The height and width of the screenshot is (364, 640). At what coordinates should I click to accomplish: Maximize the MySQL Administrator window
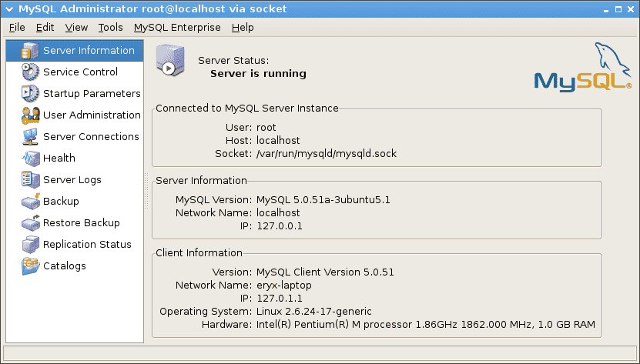[x=618, y=9]
